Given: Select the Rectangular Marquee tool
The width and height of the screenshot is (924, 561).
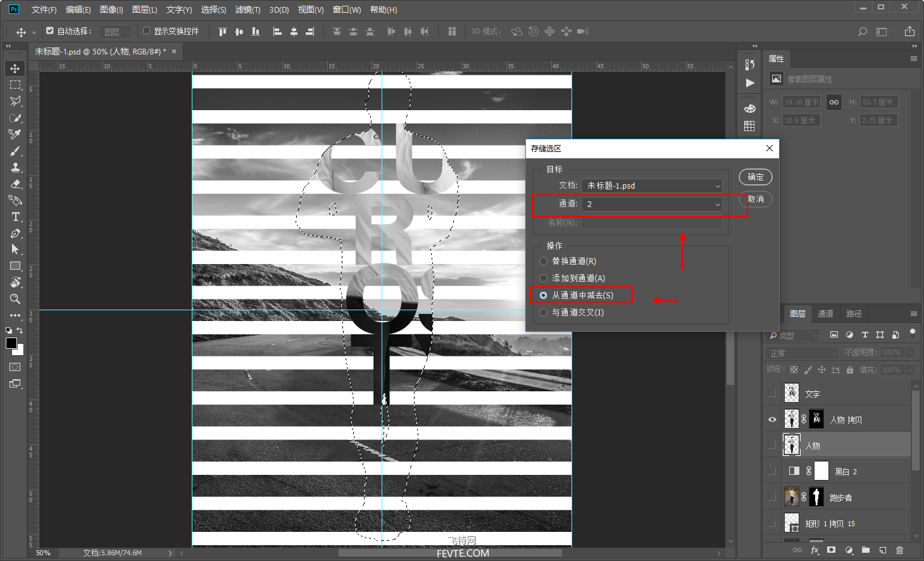Looking at the screenshot, I should [15, 85].
